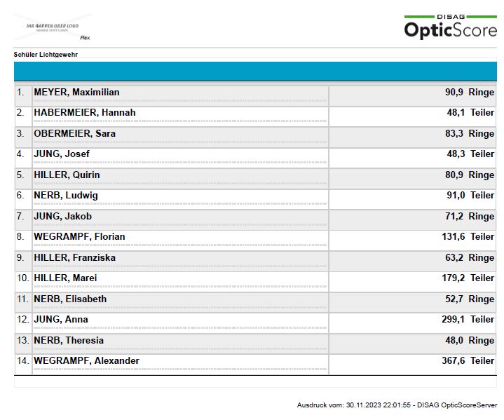The image size is (504, 420).
Task: Click the Schüler Lichtgewehr heading
Action: (46, 54)
